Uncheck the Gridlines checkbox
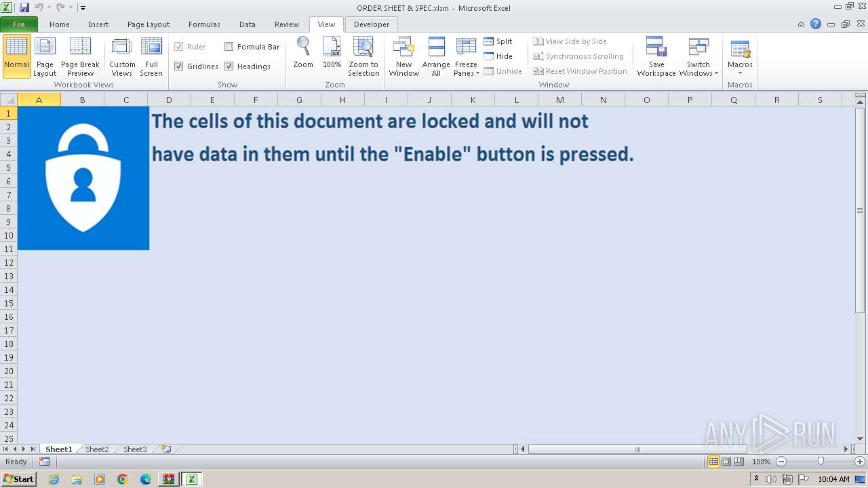The image size is (868, 488). [x=179, y=66]
